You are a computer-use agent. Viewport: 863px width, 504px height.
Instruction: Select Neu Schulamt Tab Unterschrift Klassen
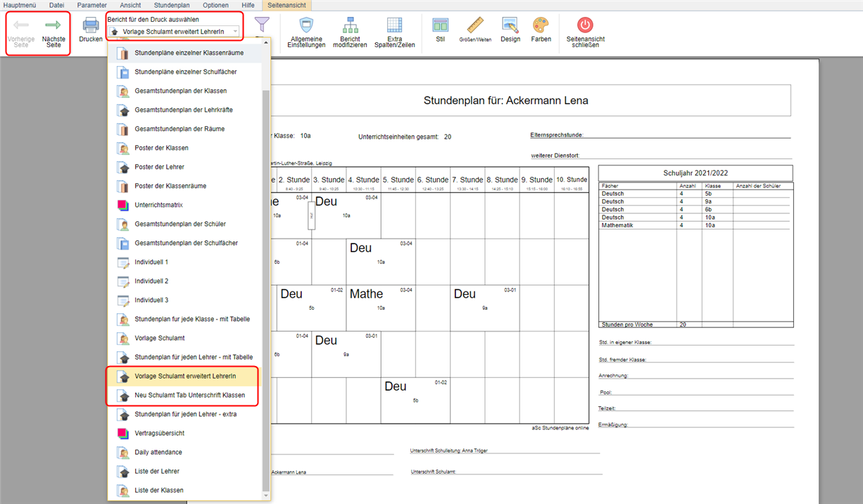click(189, 395)
